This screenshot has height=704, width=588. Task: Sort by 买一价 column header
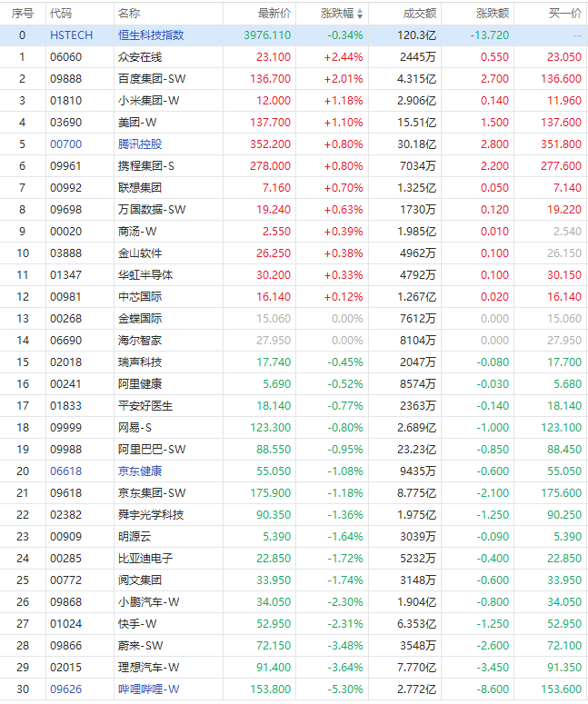coord(565,14)
